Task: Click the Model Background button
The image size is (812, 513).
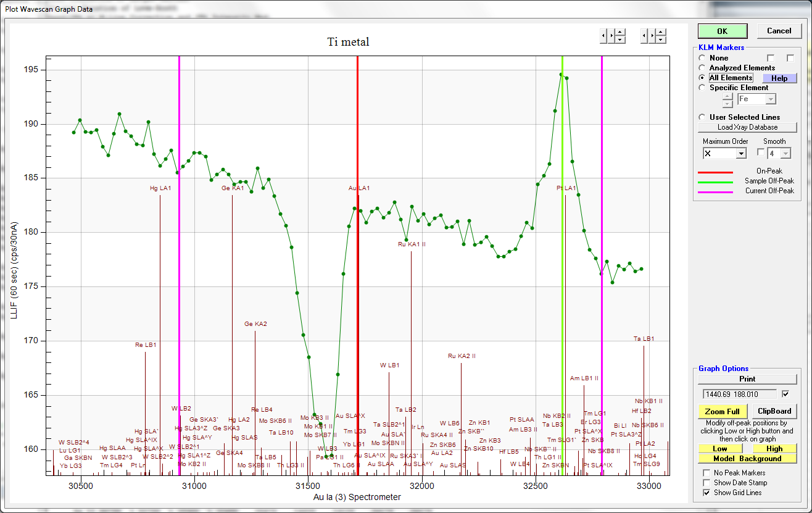Action: [747, 459]
